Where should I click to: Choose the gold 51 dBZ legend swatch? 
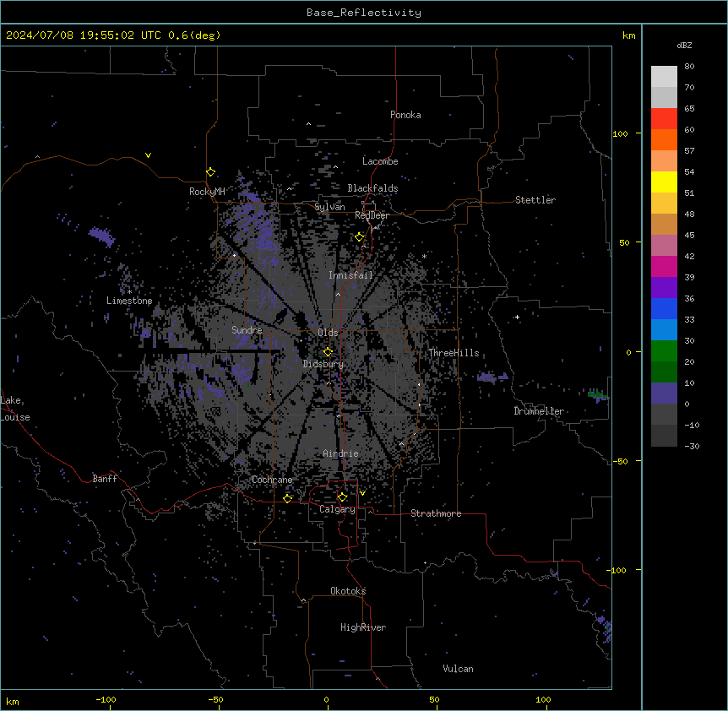(664, 204)
